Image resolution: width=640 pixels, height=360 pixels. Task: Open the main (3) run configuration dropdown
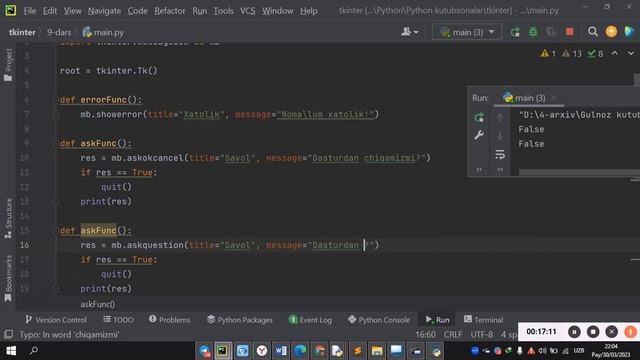coord(467,32)
